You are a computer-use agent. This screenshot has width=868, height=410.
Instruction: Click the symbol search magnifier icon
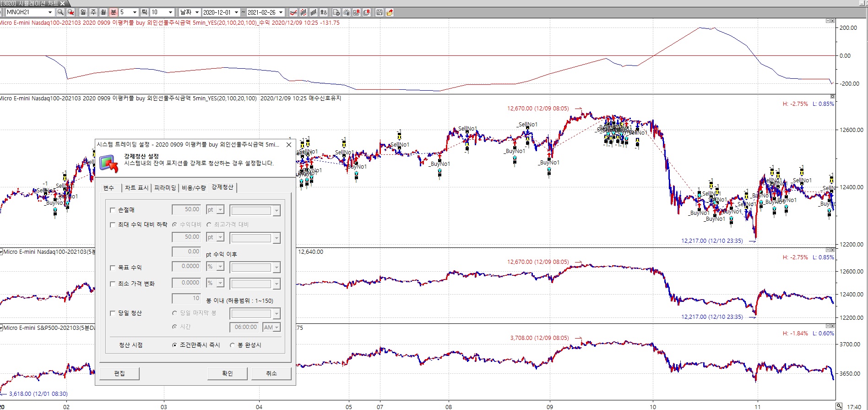pos(60,12)
